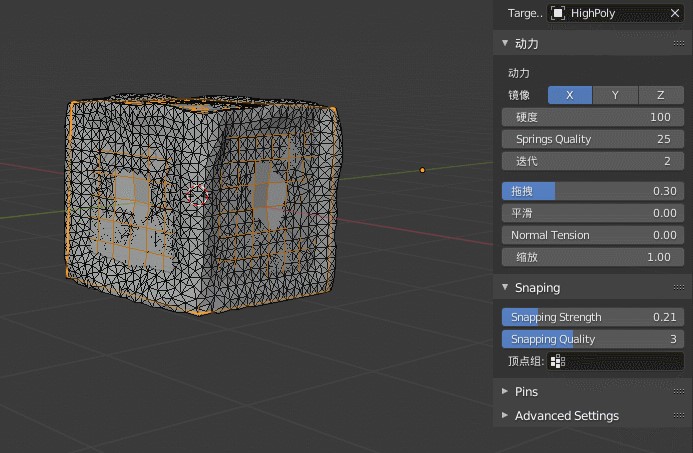Click the Advanced Settings panel drag grip
The height and width of the screenshot is (453, 693).
678,415
